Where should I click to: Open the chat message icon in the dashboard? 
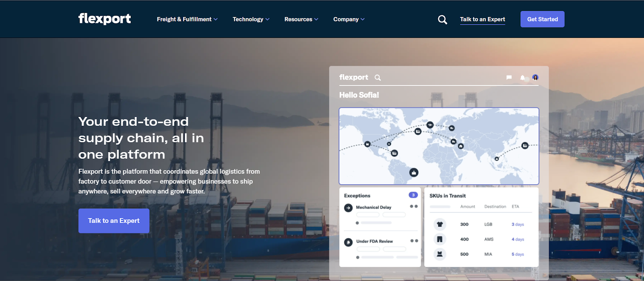pos(509,77)
